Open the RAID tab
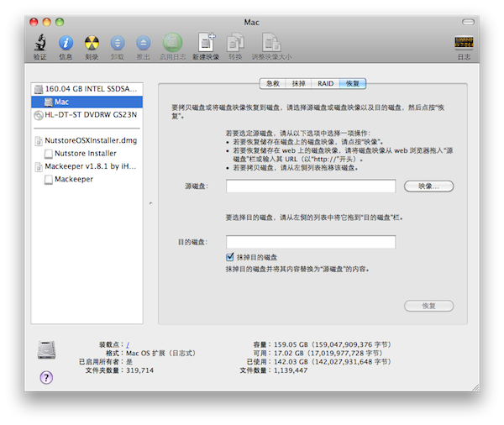The image size is (504, 425). coord(326,84)
